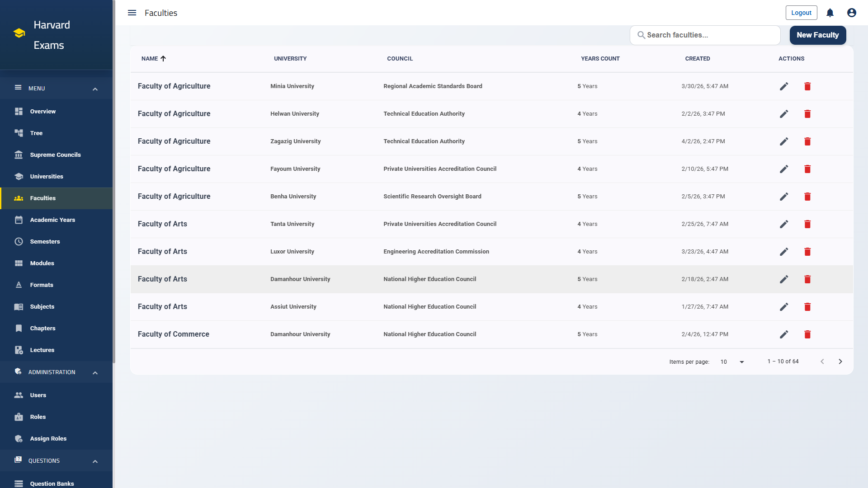Screen dimensions: 868x488
Task: Sort by the NAME column arrow
Action: coord(163,58)
